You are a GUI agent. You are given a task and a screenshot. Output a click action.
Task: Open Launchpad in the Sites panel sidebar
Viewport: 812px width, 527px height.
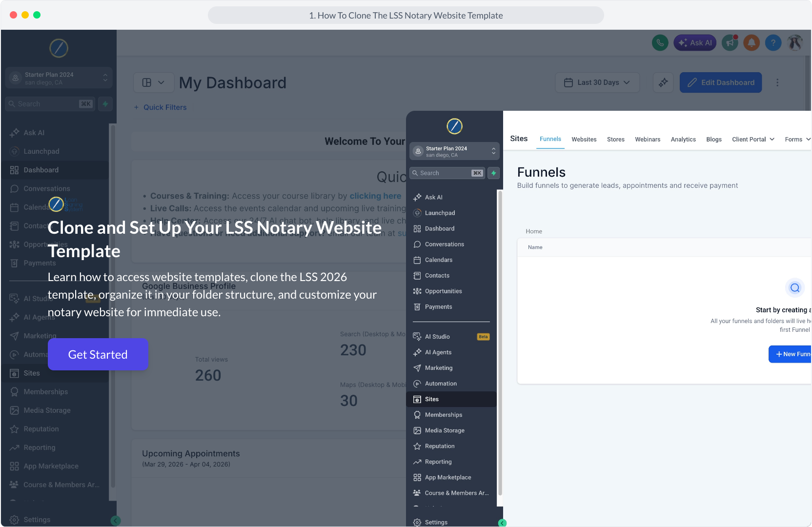click(451, 213)
